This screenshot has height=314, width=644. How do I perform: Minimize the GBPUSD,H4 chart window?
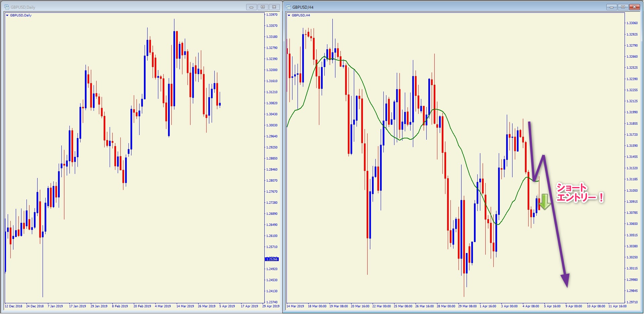tap(611, 7)
